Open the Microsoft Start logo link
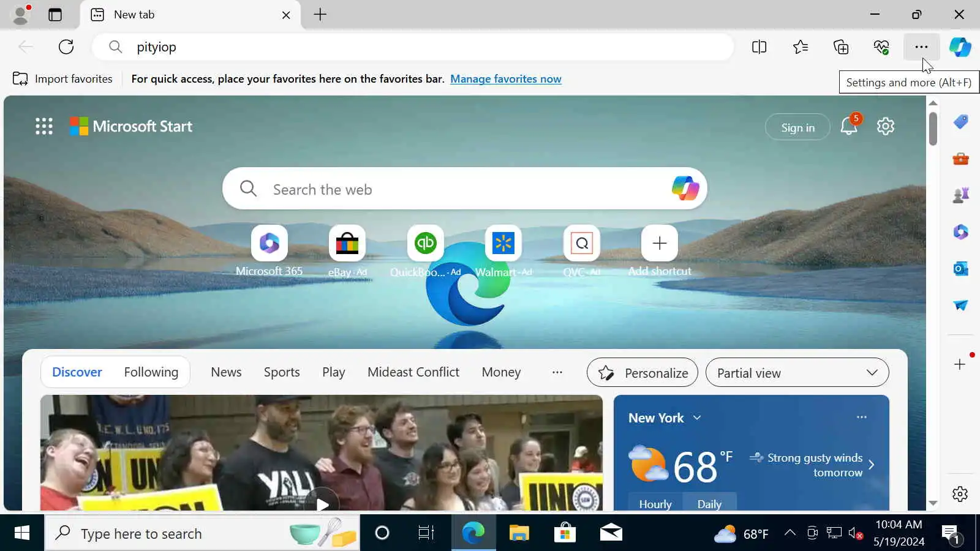This screenshot has width=980, height=551. (x=130, y=126)
